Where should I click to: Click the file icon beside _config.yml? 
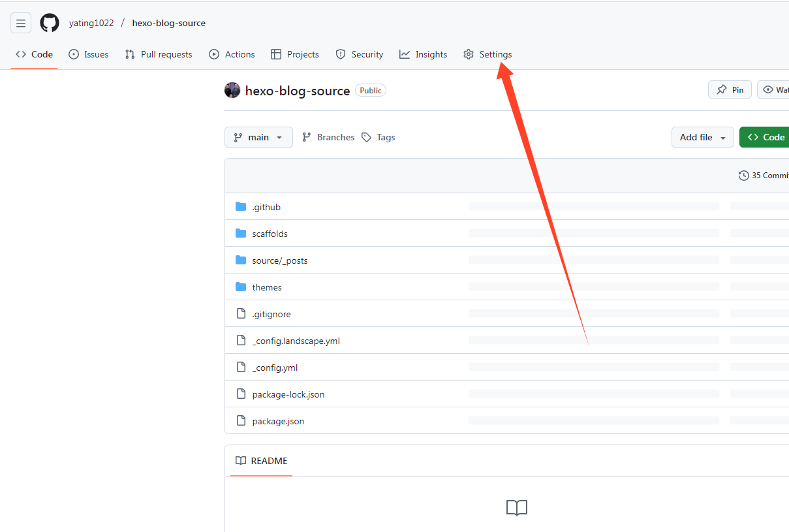pyautogui.click(x=241, y=368)
